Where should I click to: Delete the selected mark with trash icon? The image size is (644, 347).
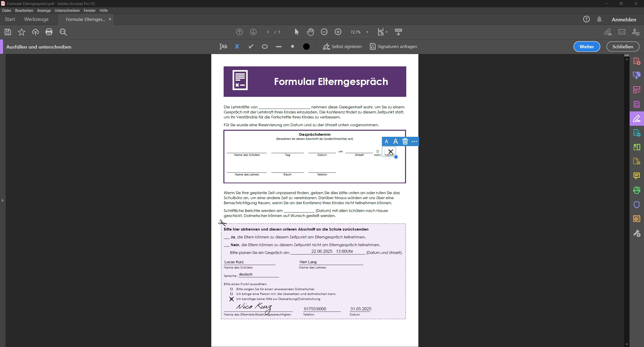[x=405, y=141]
